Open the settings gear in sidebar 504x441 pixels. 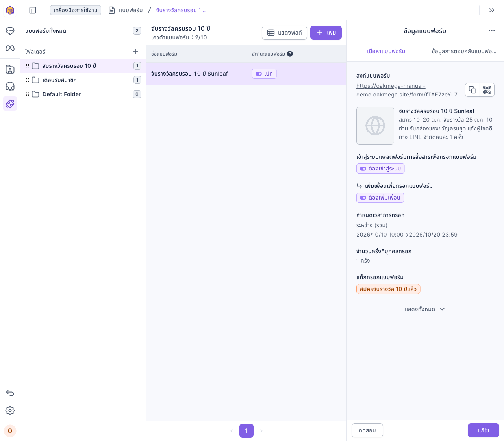pyautogui.click(x=10, y=410)
